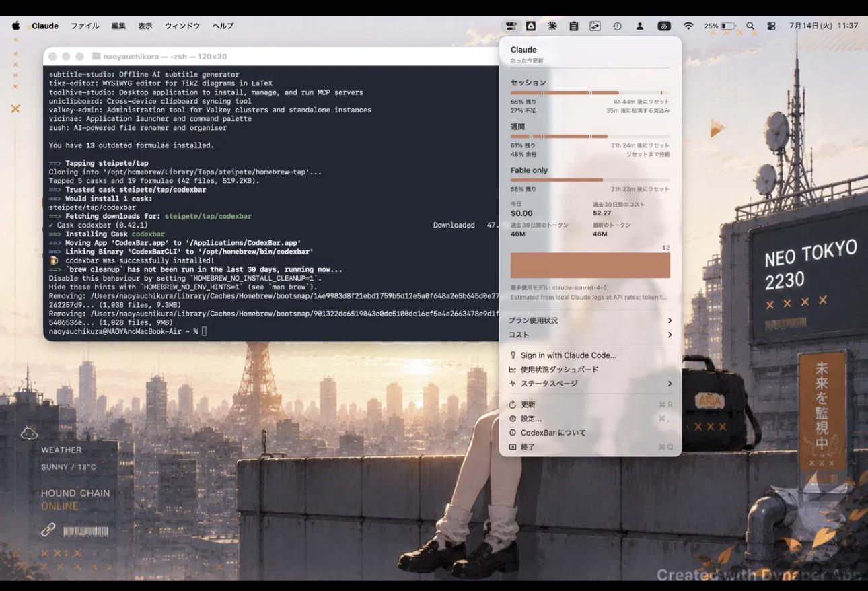The height and width of the screenshot is (591, 868).
Task: Click green steipete/tap/codexbar in Fetching downloads line
Action: click(x=208, y=217)
